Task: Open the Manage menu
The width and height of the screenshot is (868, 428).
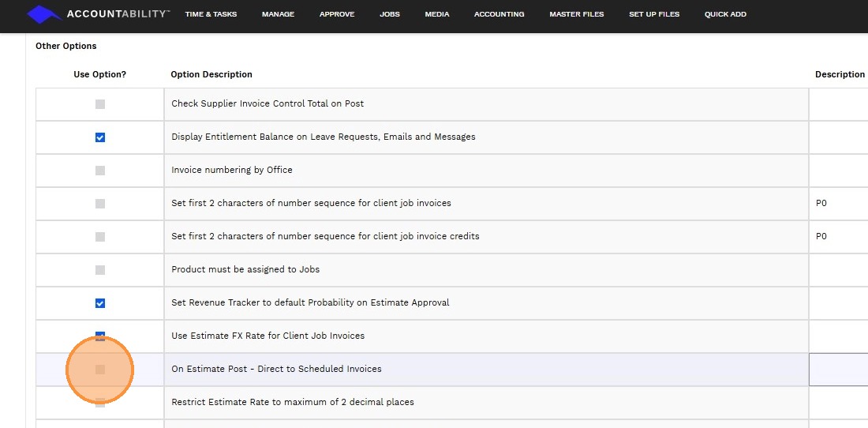Action: (278, 14)
